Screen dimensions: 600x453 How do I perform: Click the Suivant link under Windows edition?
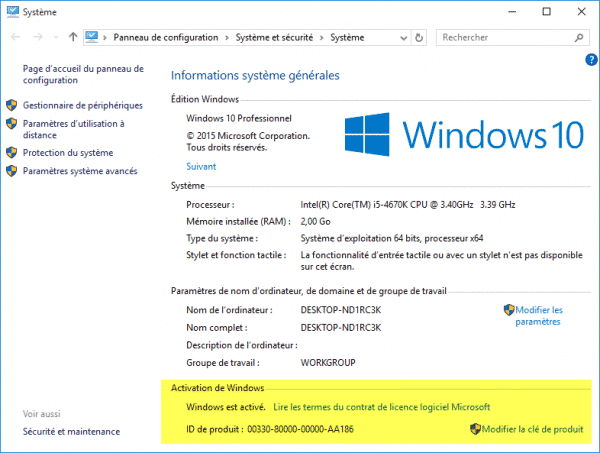(x=201, y=166)
